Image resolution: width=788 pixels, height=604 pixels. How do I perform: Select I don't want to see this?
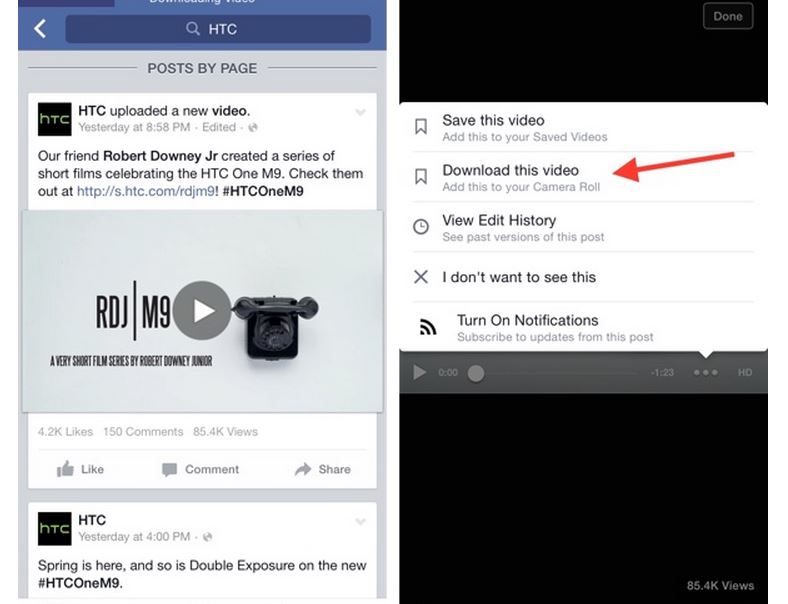pyautogui.click(x=583, y=277)
